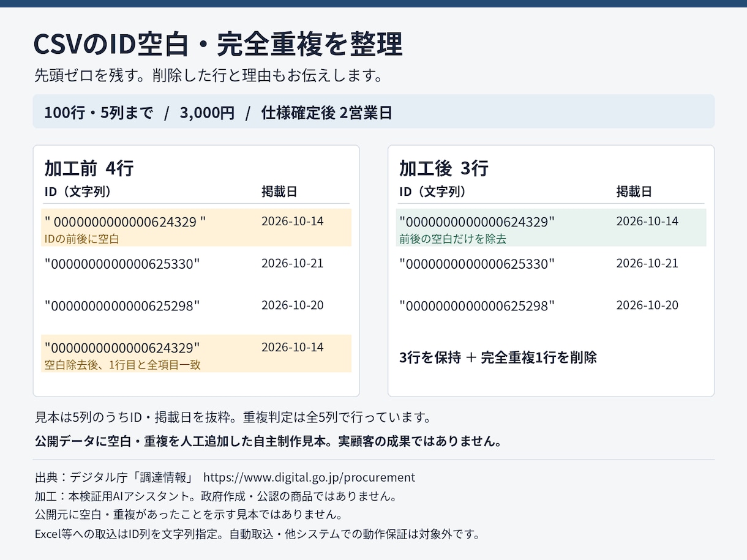Image resolution: width=747 pixels, height=560 pixels.
Task: Click the 2026-10-14 date in 加工前's first row
Action: click(x=292, y=221)
